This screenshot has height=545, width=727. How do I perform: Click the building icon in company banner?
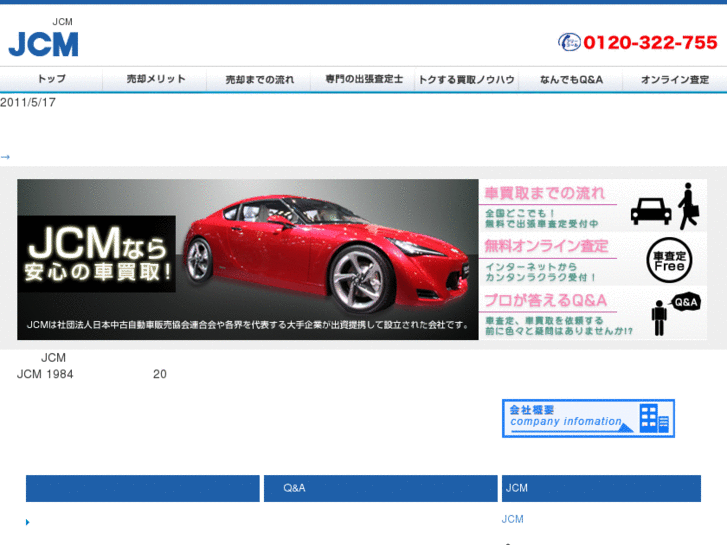pyautogui.click(x=654, y=418)
